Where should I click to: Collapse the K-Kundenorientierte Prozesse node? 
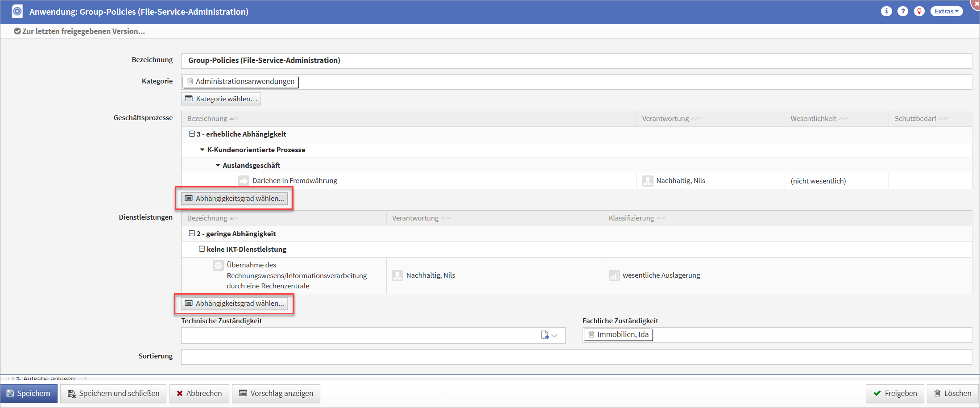point(202,150)
